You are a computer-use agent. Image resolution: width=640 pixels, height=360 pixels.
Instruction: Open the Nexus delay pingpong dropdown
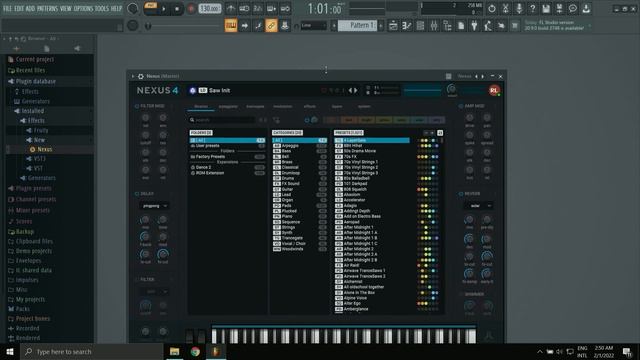[x=155, y=206]
